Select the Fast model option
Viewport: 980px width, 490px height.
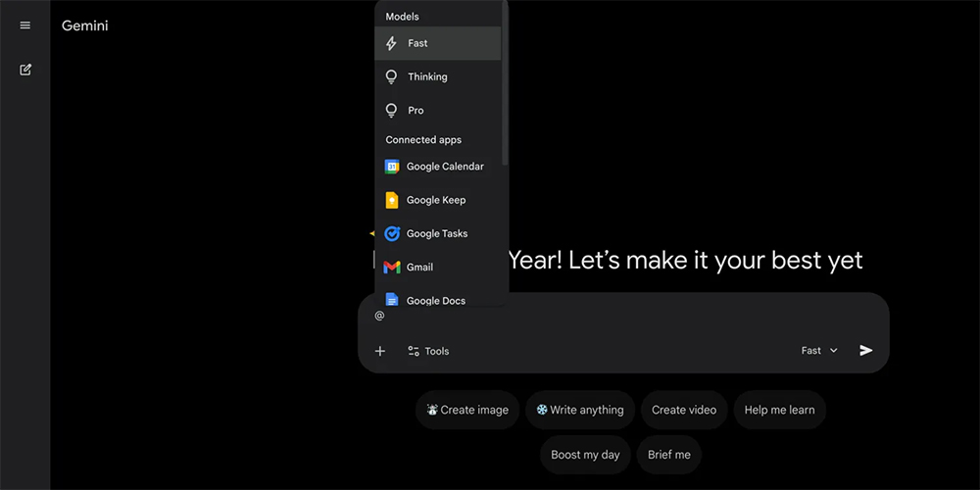pos(437,43)
